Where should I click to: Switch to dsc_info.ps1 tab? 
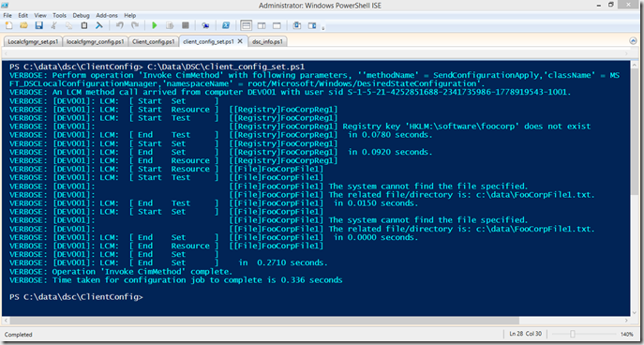pos(267,41)
